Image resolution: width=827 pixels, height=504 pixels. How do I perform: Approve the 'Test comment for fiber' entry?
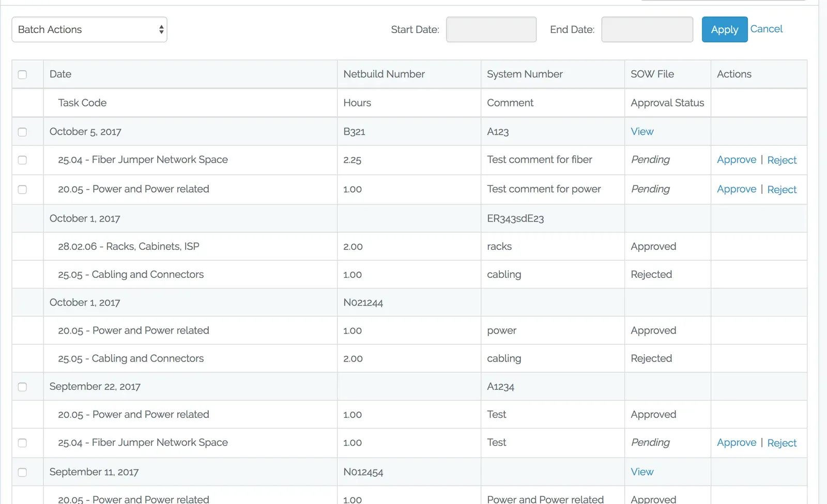coord(737,160)
